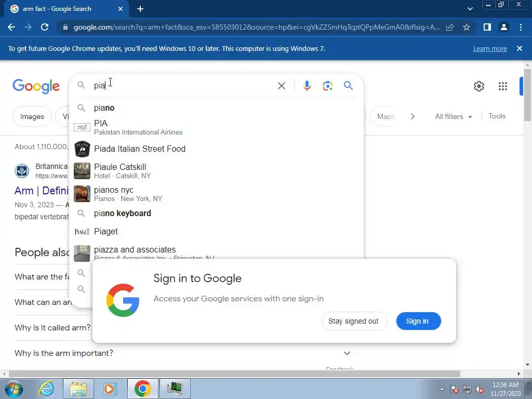Click the Piaule Catskill thumbnail image
Image resolution: width=532 pixels, height=399 pixels.
[x=82, y=171]
